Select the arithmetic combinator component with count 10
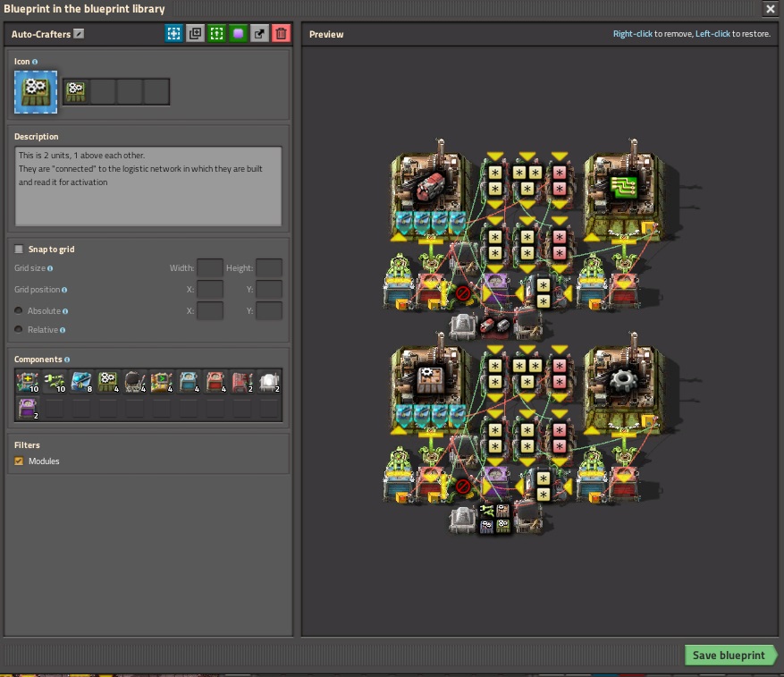This screenshot has height=677, width=784. pos(28,382)
